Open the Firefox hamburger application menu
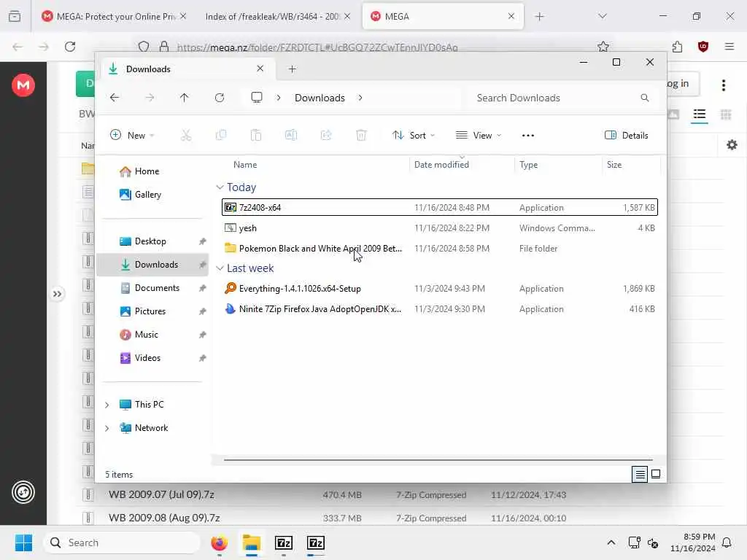This screenshot has width=747, height=560. pyautogui.click(x=729, y=47)
